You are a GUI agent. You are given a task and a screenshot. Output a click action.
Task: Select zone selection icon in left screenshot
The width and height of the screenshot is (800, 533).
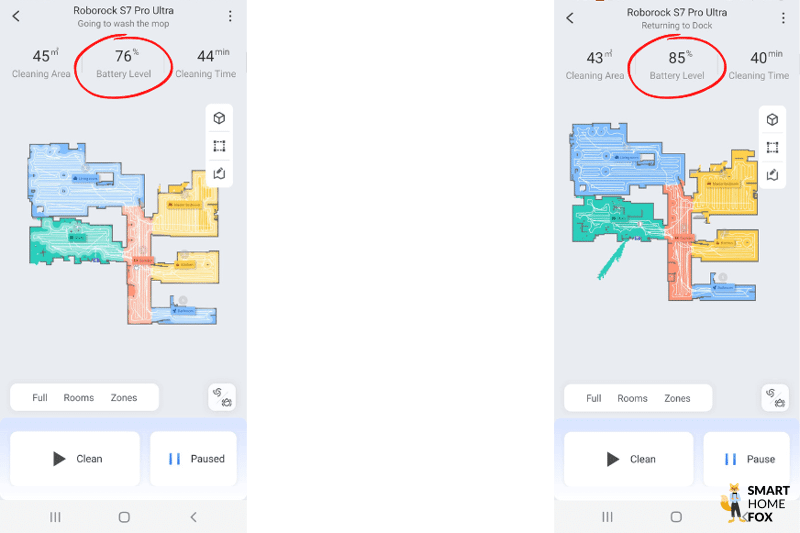click(x=219, y=146)
